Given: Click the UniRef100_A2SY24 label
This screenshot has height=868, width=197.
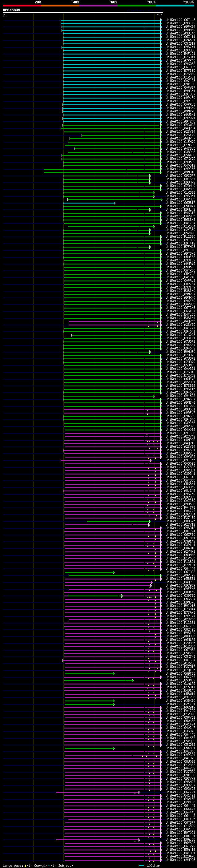Looking at the screenshot, I should 180,132.
